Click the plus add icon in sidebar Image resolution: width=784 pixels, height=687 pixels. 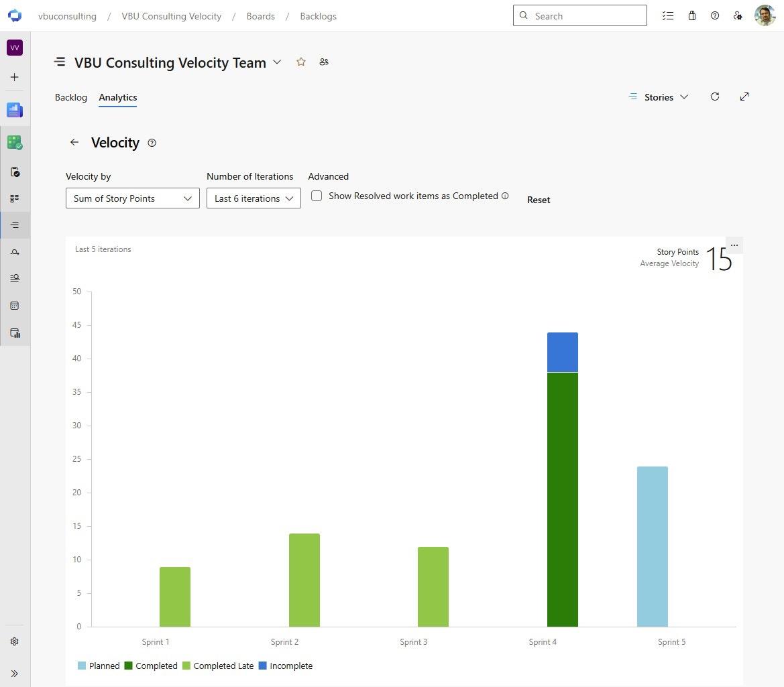click(15, 77)
